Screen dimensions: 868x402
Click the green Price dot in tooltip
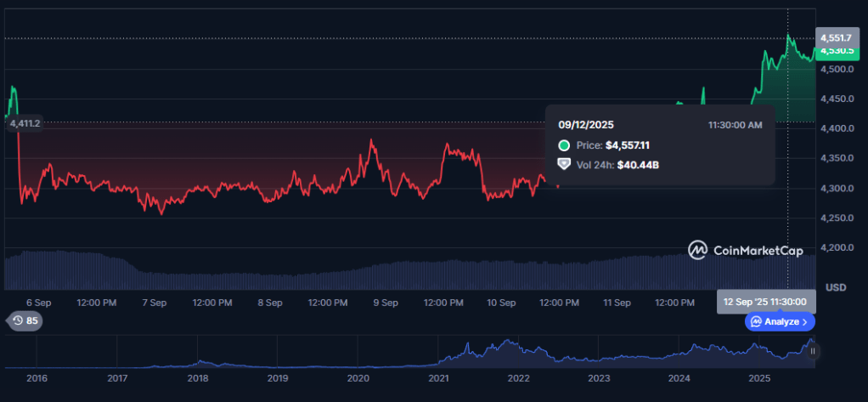[564, 145]
